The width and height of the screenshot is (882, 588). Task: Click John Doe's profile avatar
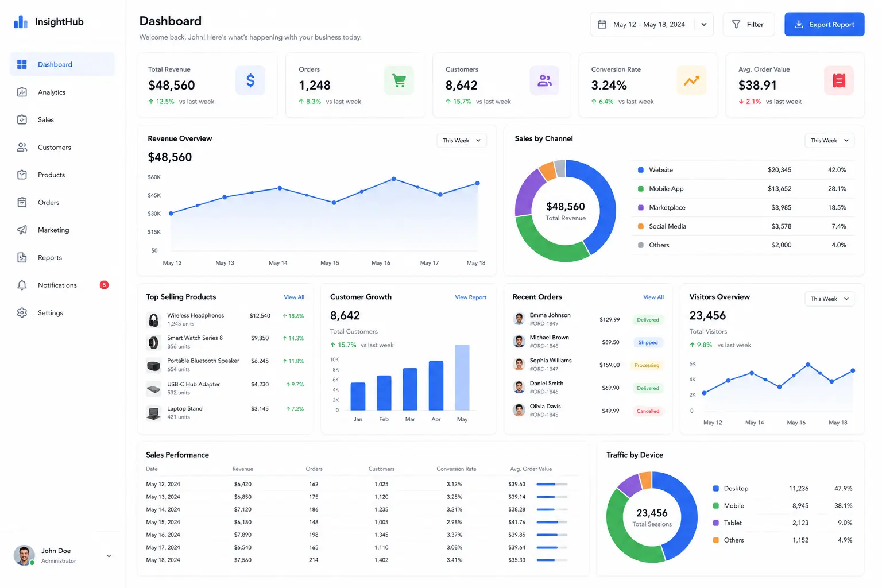(24, 555)
